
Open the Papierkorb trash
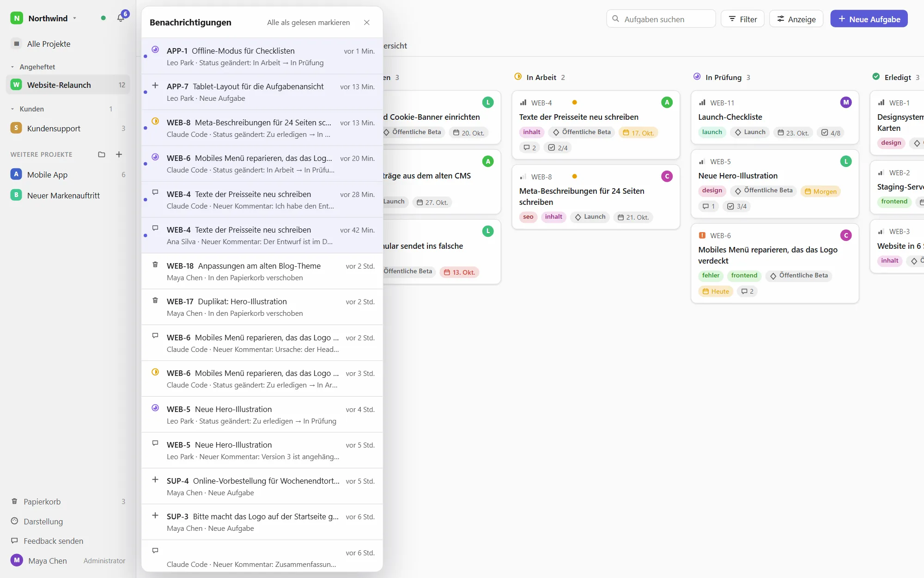(x=68, y=502)
